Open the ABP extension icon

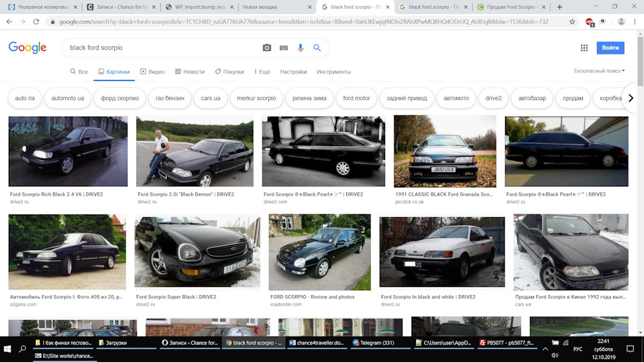[590, 22]
